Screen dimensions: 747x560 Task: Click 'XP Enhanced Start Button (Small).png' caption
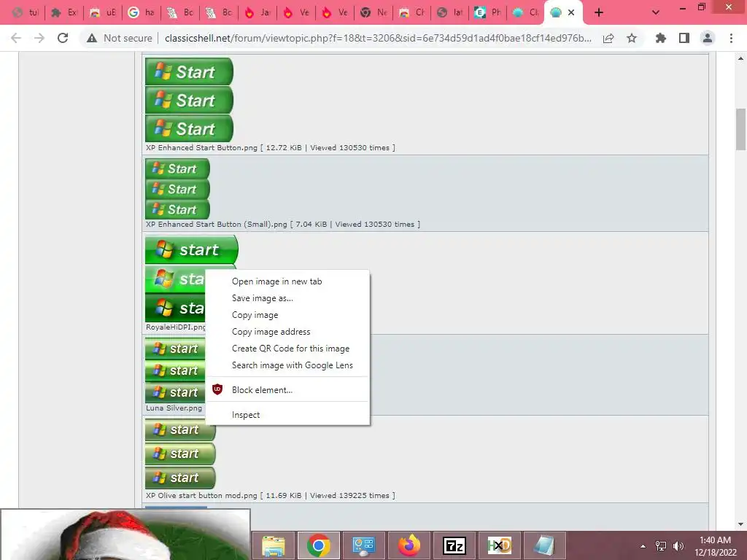(x=216, y=225)
